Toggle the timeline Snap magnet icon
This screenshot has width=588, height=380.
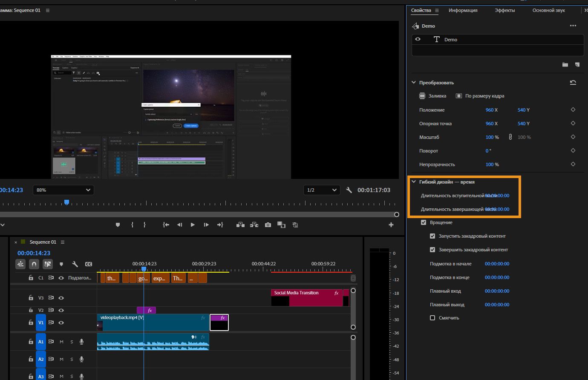click(x=34, y=264)
